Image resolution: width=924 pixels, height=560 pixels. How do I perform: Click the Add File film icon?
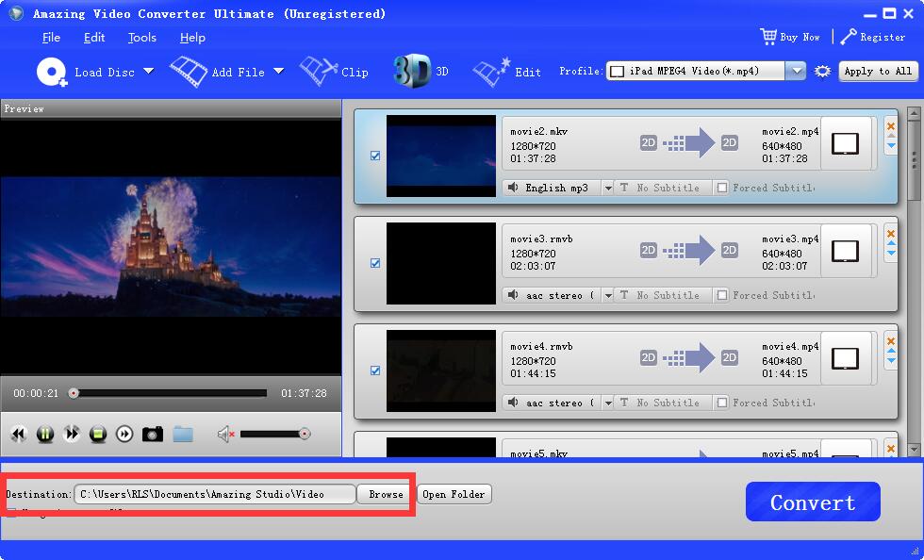tap(189, 72)
